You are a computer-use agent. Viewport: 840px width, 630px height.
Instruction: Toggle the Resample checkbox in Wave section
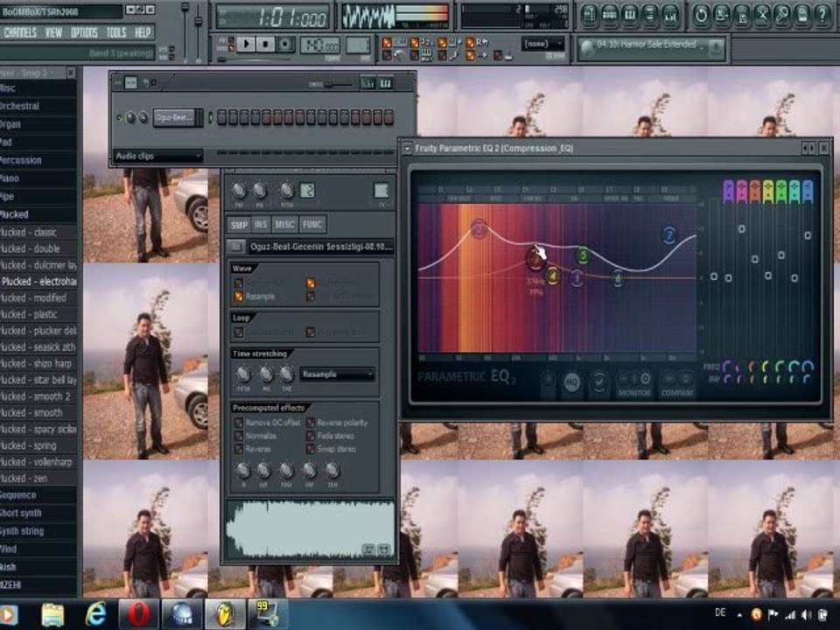(x=238, y=297)
